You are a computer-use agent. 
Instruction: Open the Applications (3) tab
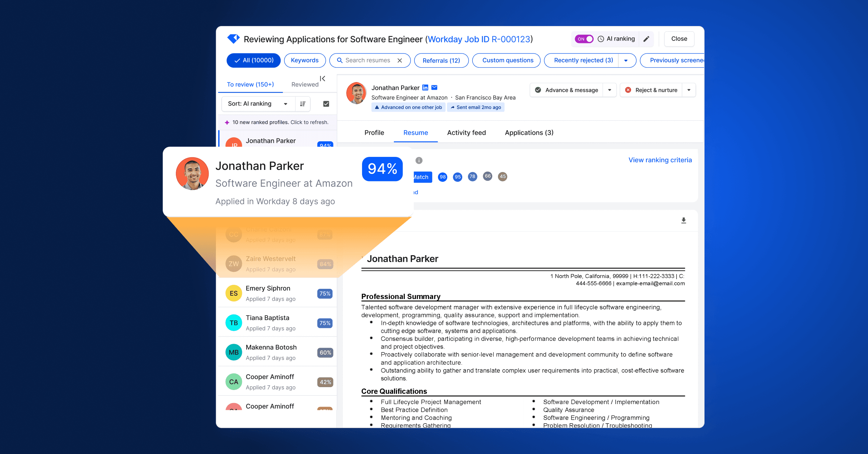pos(528,133)
